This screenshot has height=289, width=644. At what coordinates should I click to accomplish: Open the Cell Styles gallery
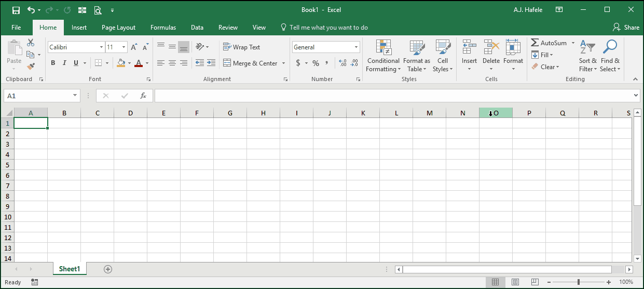point(443,56)
